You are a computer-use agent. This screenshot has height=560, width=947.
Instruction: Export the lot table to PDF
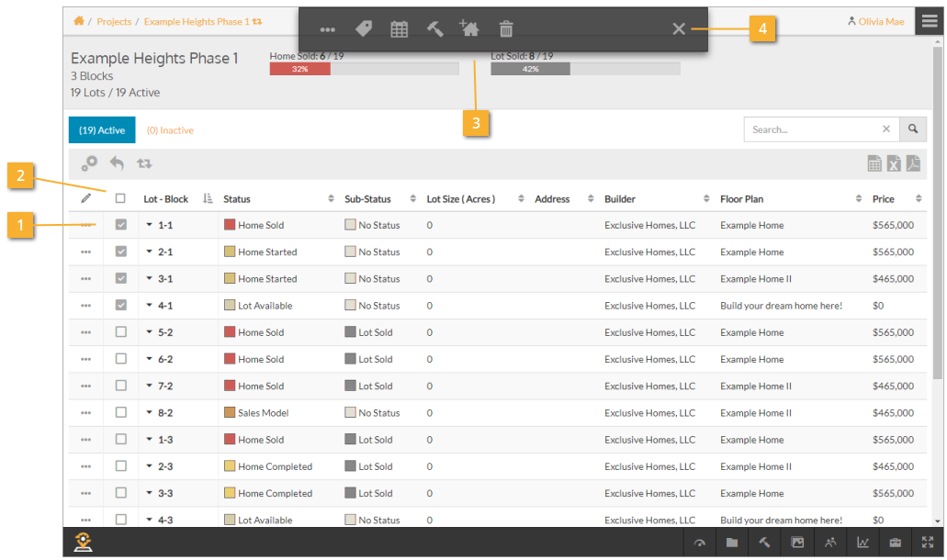[913, 163]
